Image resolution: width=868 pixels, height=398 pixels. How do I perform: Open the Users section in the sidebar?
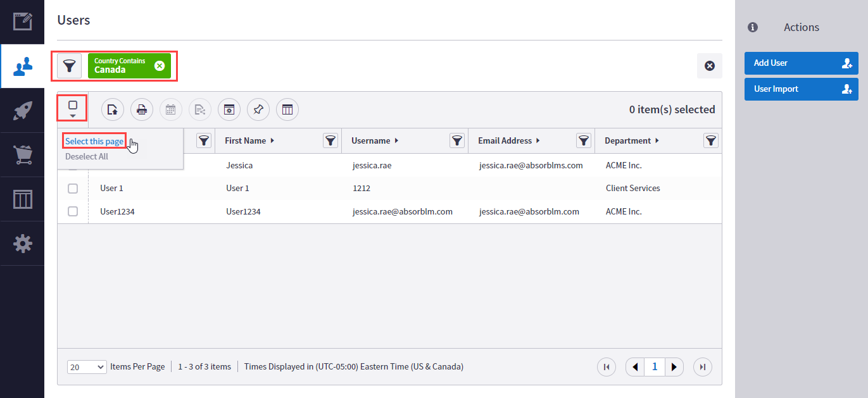[x=22, y=65]
